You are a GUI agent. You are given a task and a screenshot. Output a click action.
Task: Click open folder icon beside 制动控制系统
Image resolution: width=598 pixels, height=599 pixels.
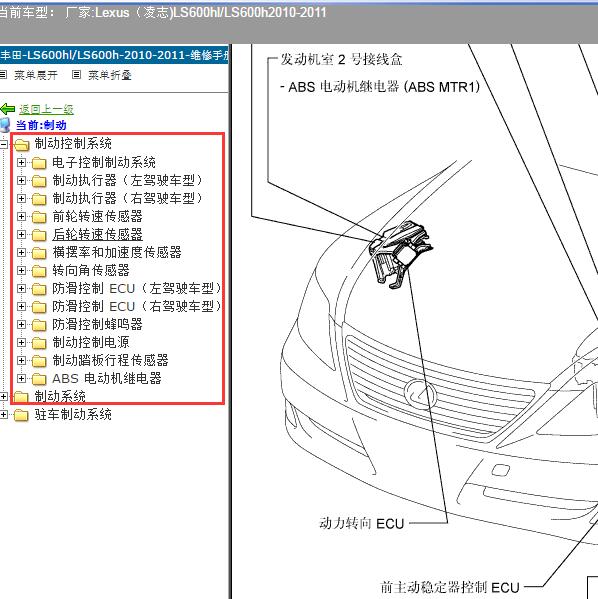pos(21,145)
